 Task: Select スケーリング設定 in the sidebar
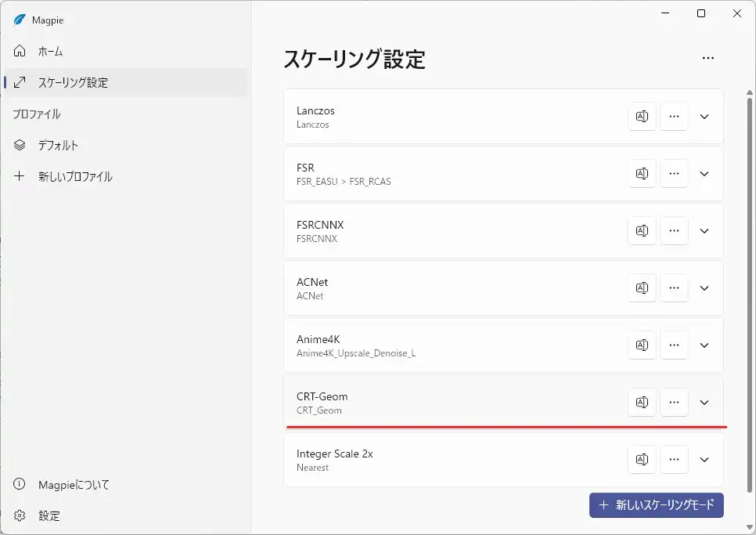pos(73,82)
